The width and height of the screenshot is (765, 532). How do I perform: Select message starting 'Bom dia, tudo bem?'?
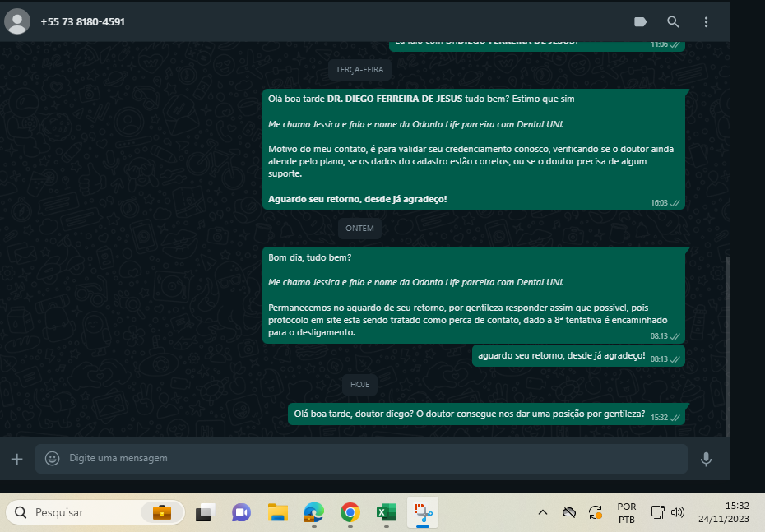click(474, 295)
